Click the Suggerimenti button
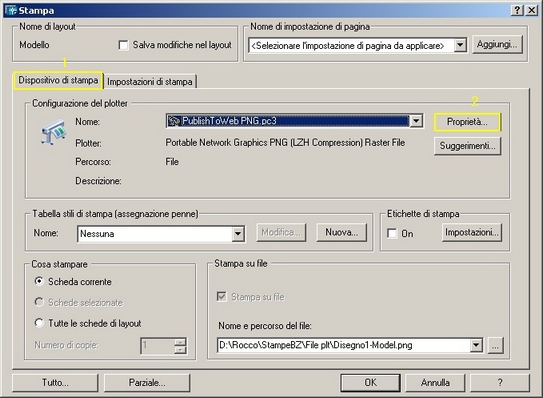The image size is (543, 398). click(467, 146)
